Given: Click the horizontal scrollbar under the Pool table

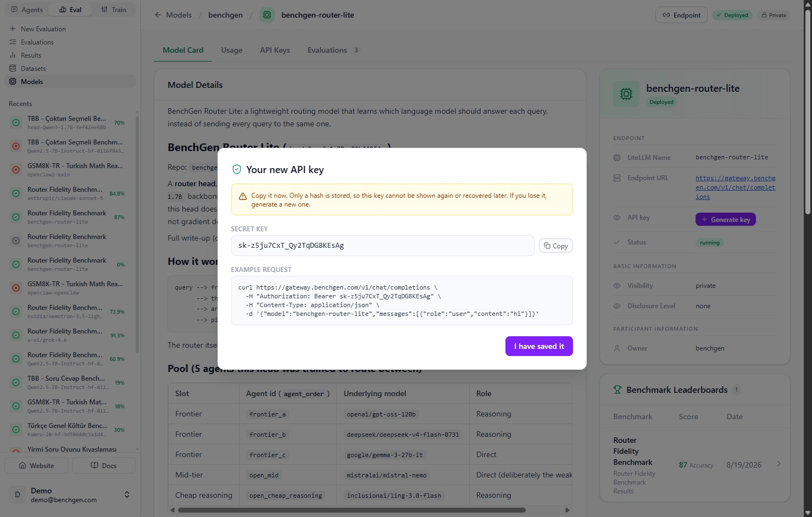Looking at the screenshot, I should tap(352, 510).
